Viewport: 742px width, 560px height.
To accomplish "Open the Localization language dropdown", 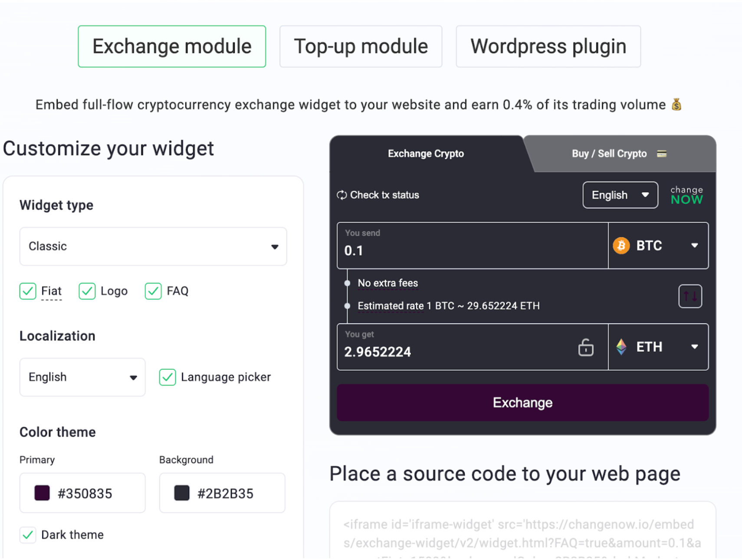I will (82, 377).
